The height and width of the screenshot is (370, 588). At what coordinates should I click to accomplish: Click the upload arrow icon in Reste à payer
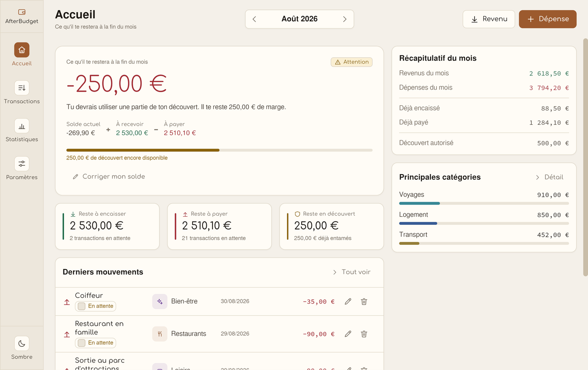(185, 214)
